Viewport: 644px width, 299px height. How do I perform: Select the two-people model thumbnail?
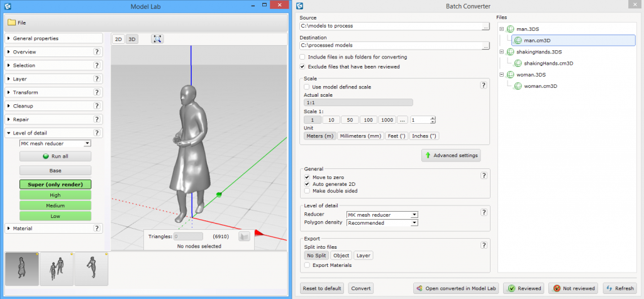point(57,268)
